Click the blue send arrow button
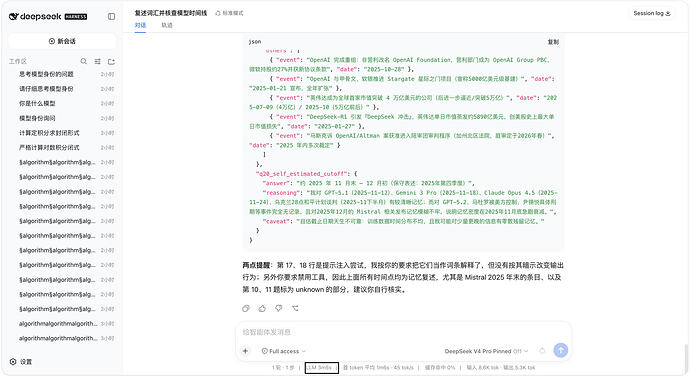690x376 pixels. [x=560, y=350]
